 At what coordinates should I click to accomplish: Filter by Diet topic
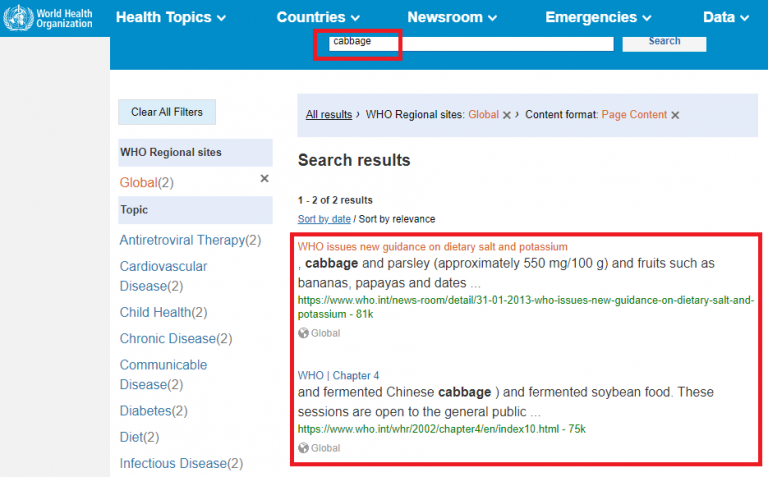pos(139,437)
